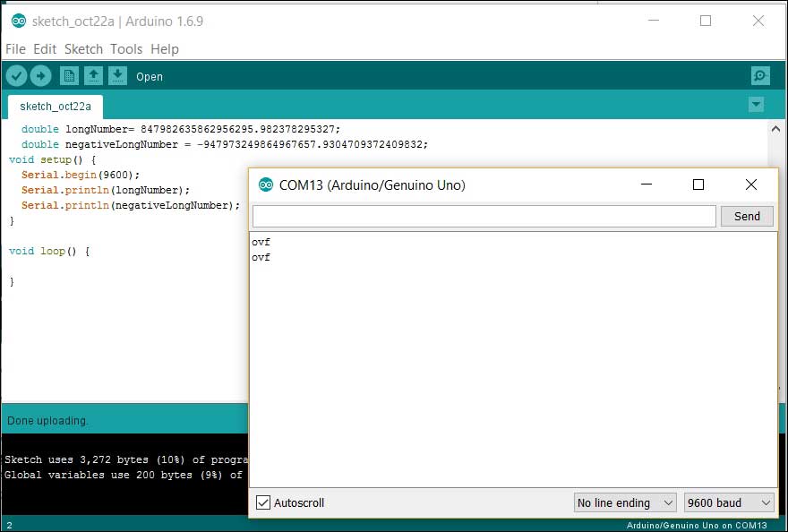Open the Tools menu
The width and height of the screenshot is (788, 532).
pyautogui.click(x=126, y=49)
